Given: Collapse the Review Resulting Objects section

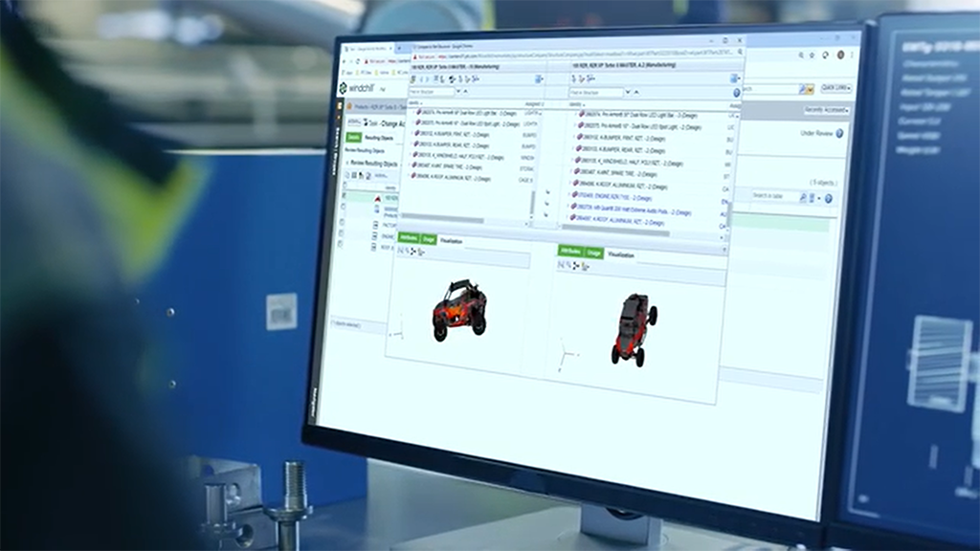Looking at the screenshot, I should point(346,163).
